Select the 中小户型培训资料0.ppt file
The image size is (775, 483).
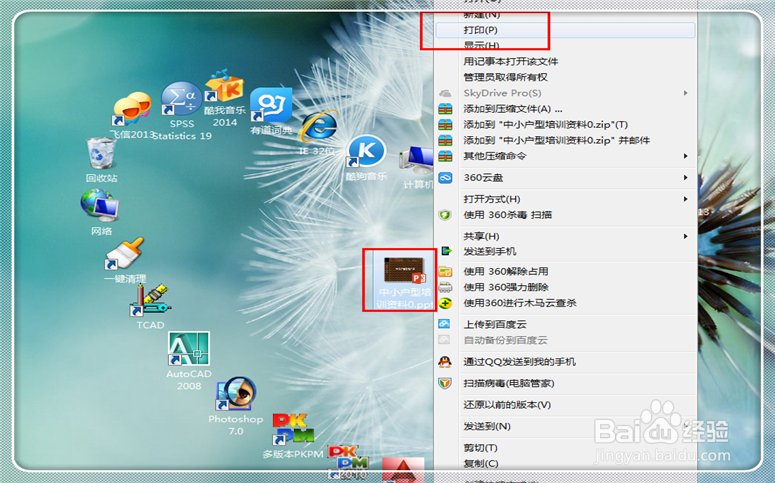tap(404, 283)
